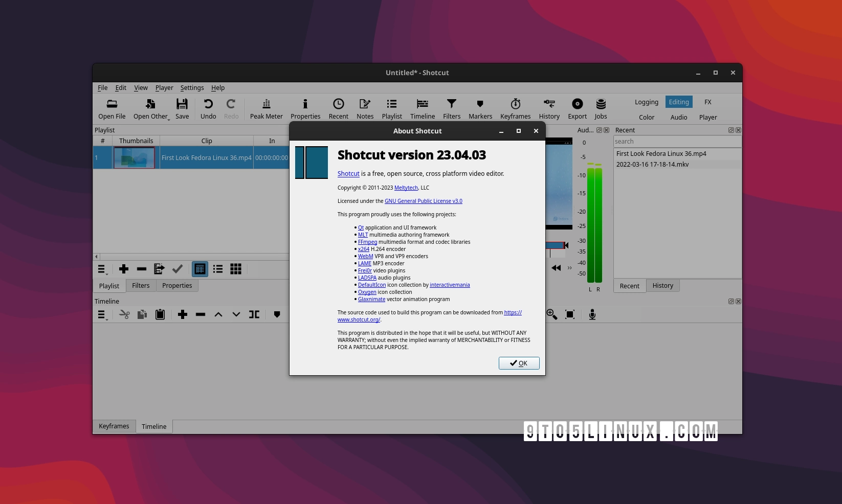
Task: Zoom the timeline in with magnifier icon
Action: point(551,314)
